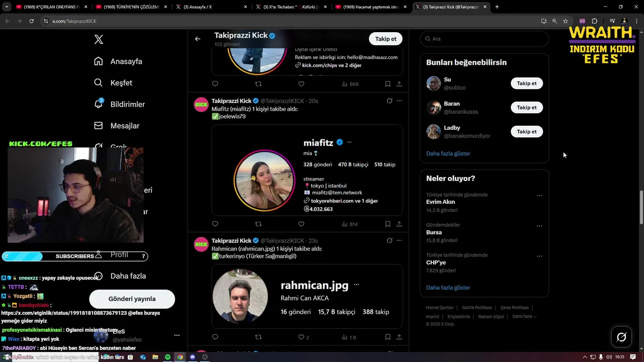Reply to the Rahmican post
The height and width of the screenshot is (362, 644).
tap(215, 337)
